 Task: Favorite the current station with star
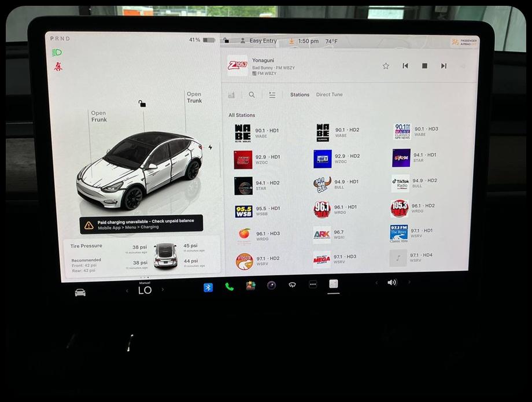(386, 66)
